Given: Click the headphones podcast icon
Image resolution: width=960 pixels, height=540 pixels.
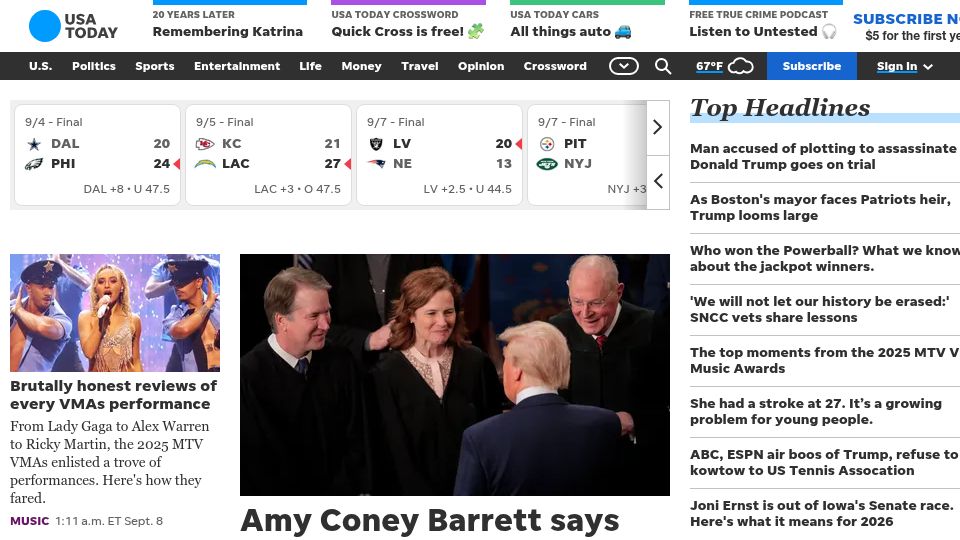Looking at the screenshot, I should point(829,31).
